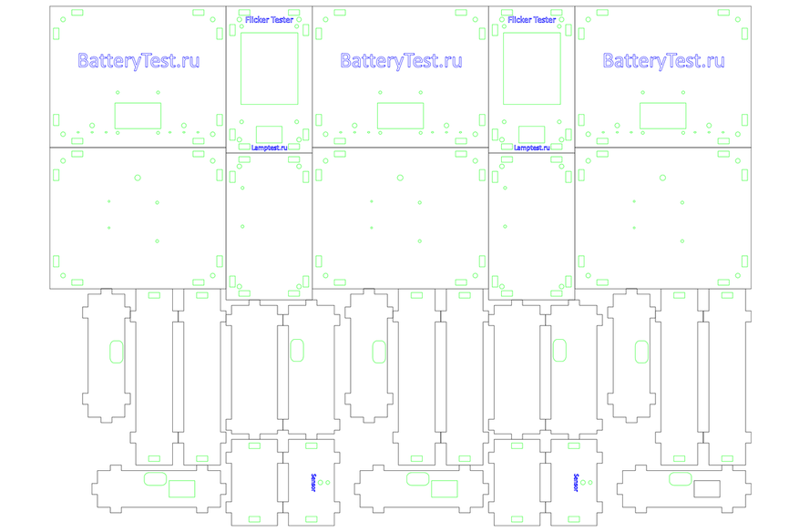Click the right Lamptest.ru label
The width and height of the screenshot is (799, 532).
[532, 147]
